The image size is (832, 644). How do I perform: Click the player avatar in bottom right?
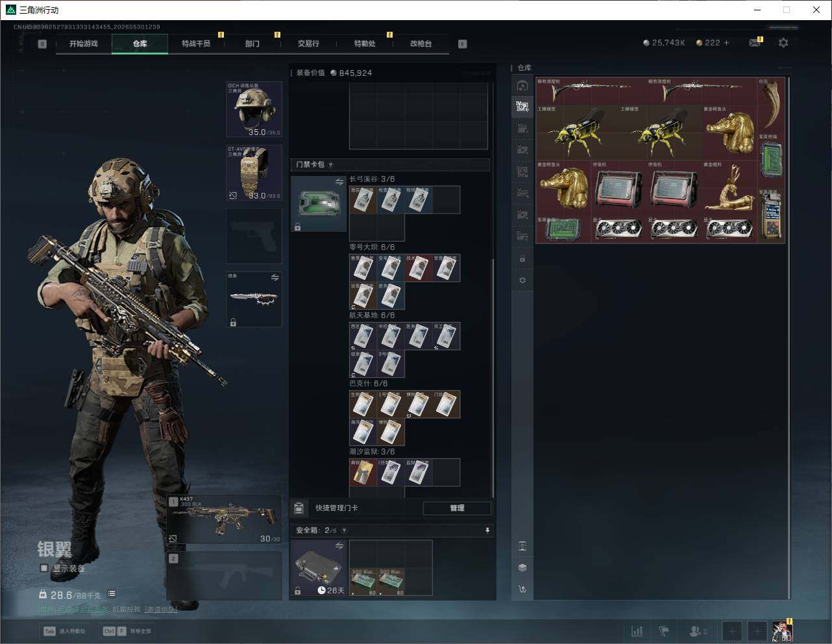click(783, 631)
